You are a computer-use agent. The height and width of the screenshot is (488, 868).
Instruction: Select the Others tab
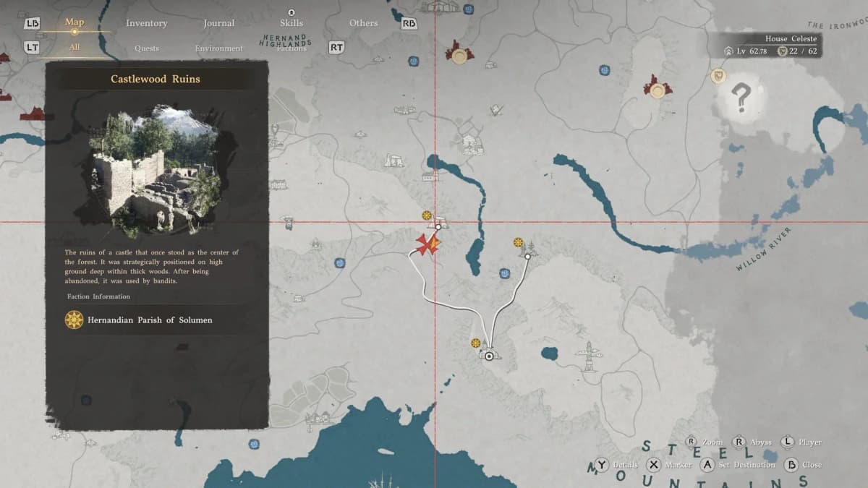[x=363, y=23]
